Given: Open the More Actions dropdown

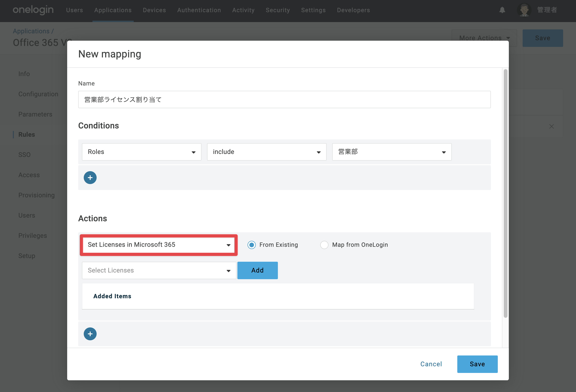Looking at the screenshot, I should click(484, 38).
